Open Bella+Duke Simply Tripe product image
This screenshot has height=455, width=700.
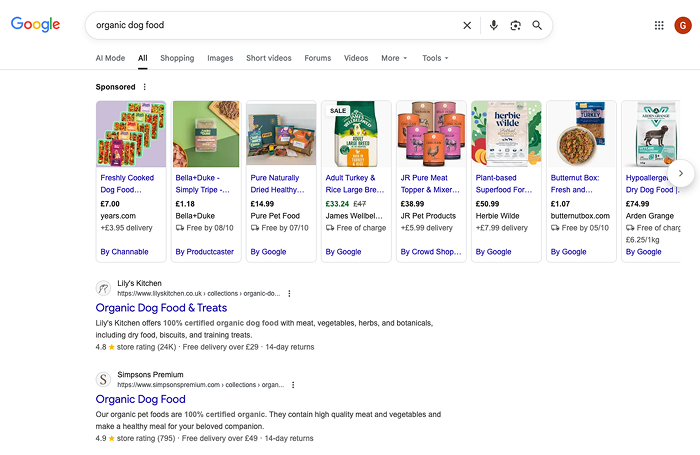[x=206, y=134]
